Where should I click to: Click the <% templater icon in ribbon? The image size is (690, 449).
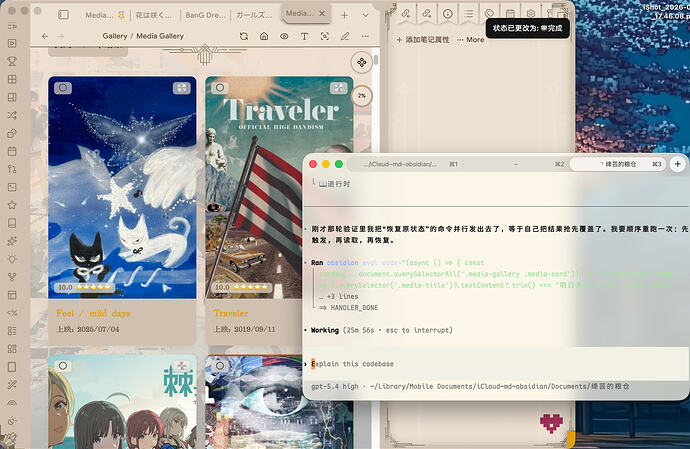[x=12, y=313]
